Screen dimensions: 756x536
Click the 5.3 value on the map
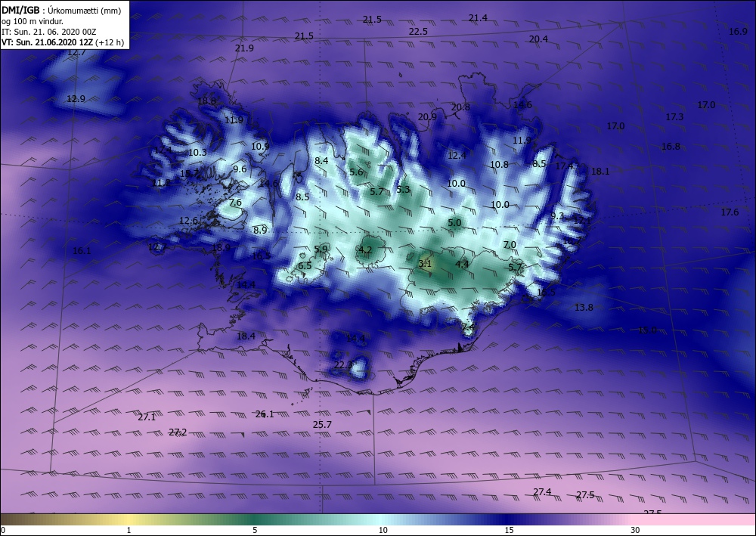coord(403,190)
